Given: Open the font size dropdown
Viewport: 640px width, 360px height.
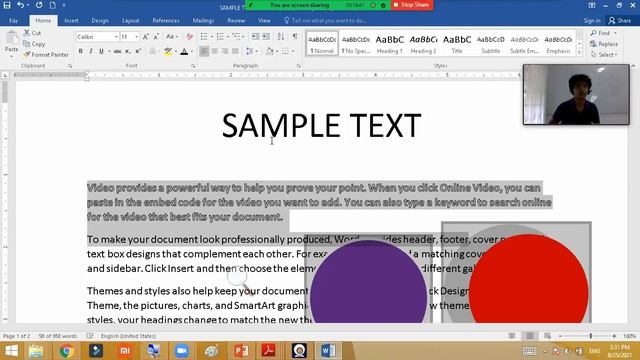Looking at the screenshot, I should click(136, 37).
